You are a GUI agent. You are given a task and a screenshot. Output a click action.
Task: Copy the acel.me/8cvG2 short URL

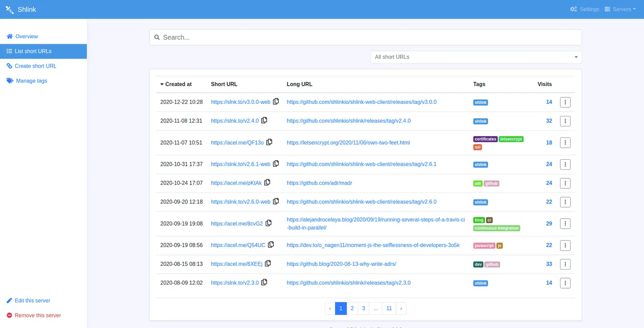tap(268, 223)
